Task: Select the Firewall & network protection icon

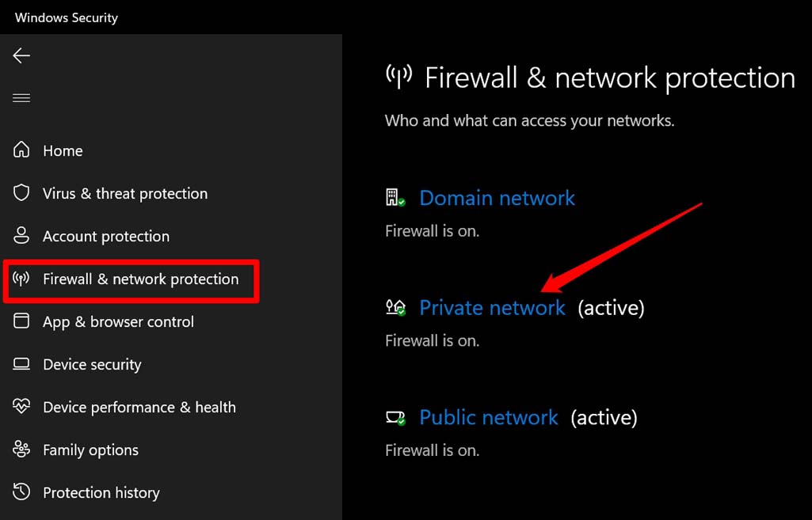Action: tap(21, 279)
